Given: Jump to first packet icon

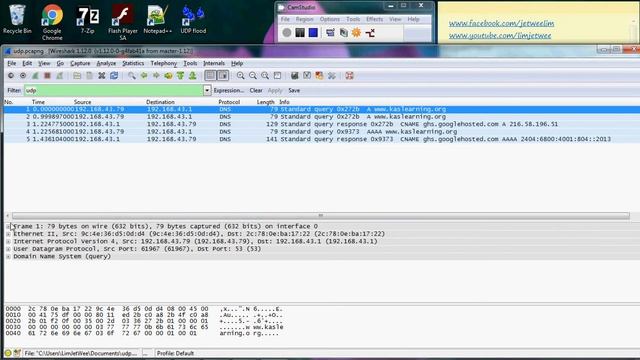Looking at the screenshot, I should [x=180, y=76].
